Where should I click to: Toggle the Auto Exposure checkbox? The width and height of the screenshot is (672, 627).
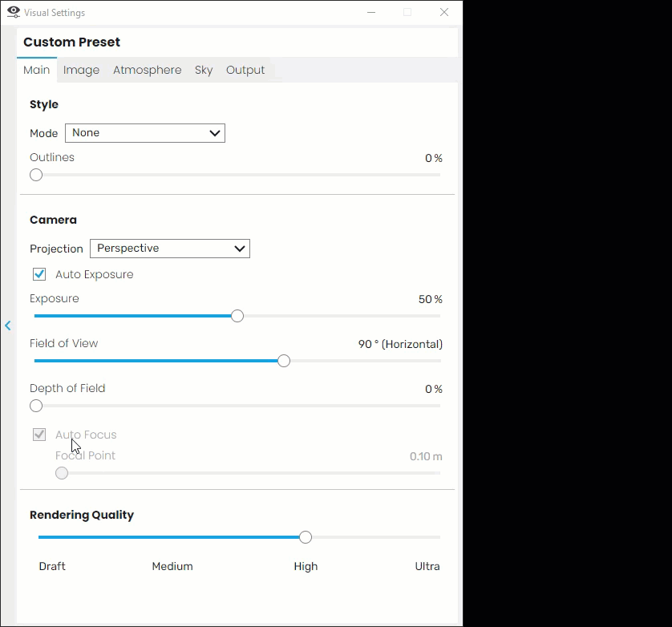click(x=39, y=274)
